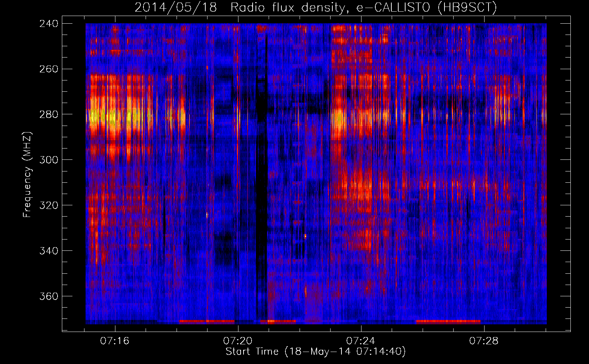Click the 300 frequency tick label
Screen dimensions: 589x364
point(49,160)
